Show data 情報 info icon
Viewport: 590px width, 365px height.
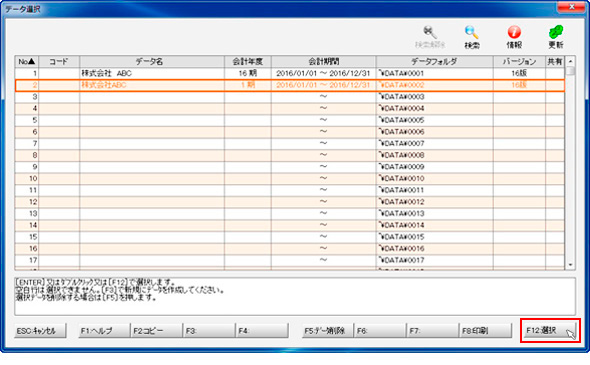(514, 37)
